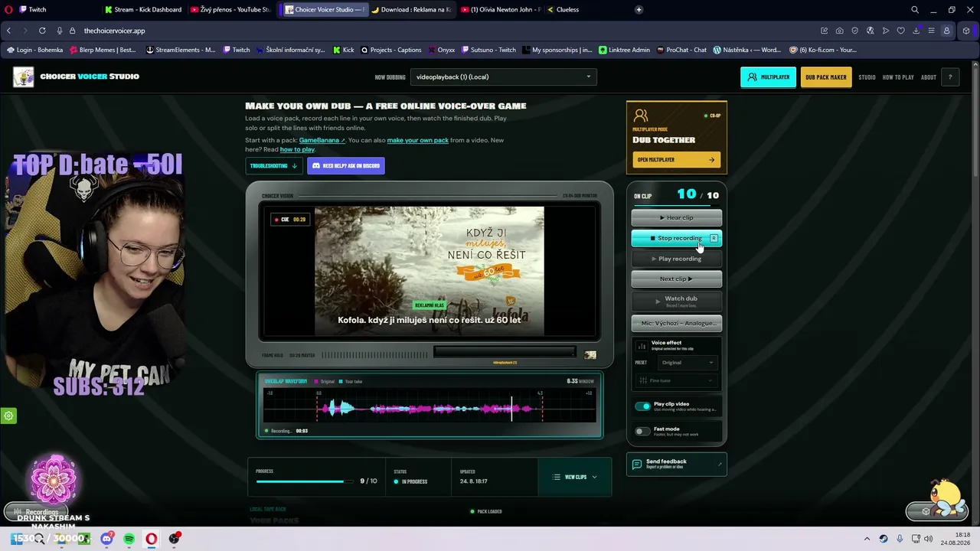980x551 pixels.
Task: Open the Preset Original dropdown
Action: 687,363
